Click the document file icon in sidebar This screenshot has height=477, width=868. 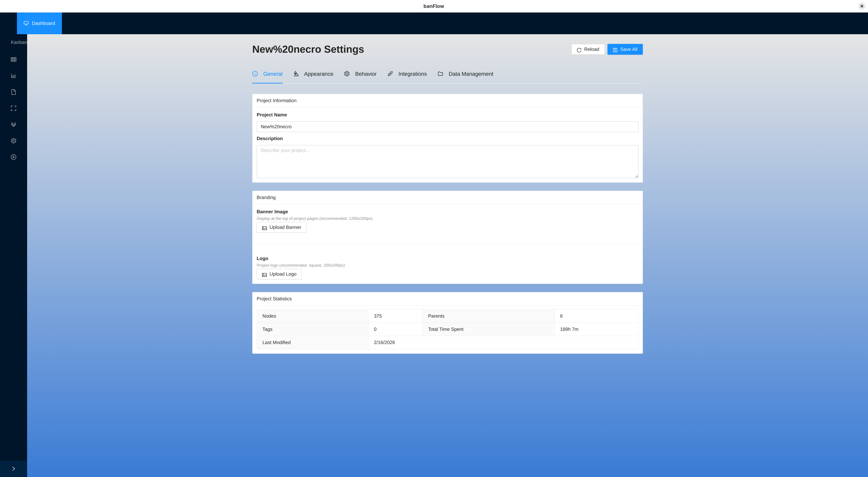point(14,92)
